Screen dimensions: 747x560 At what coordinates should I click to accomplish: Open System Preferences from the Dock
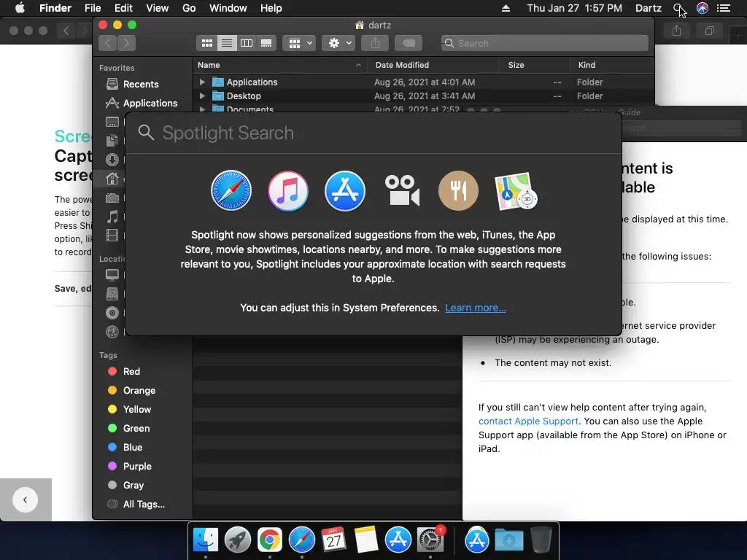point(430,540)
